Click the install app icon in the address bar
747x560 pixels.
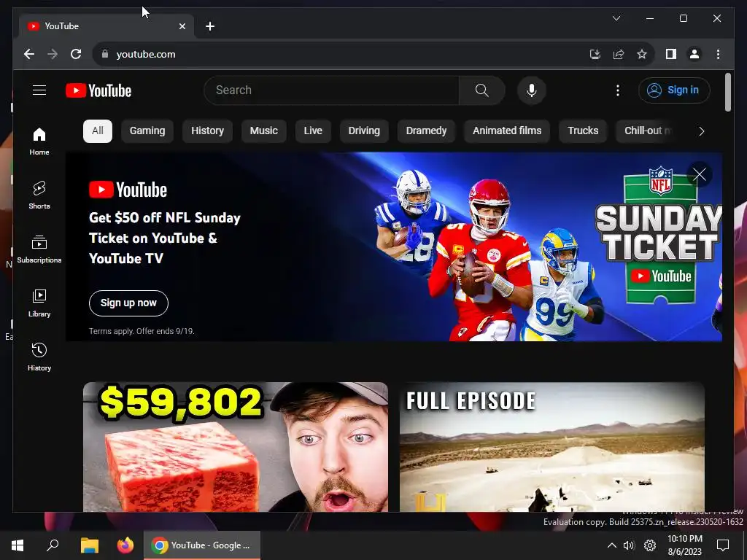point(595,54)
